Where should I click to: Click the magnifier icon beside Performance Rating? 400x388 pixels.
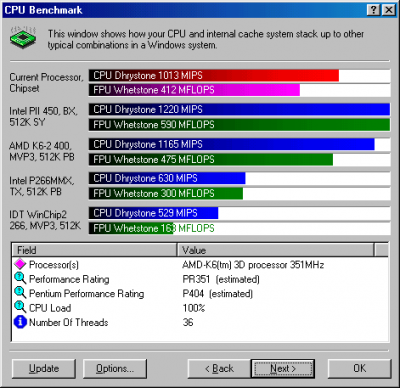20,279
